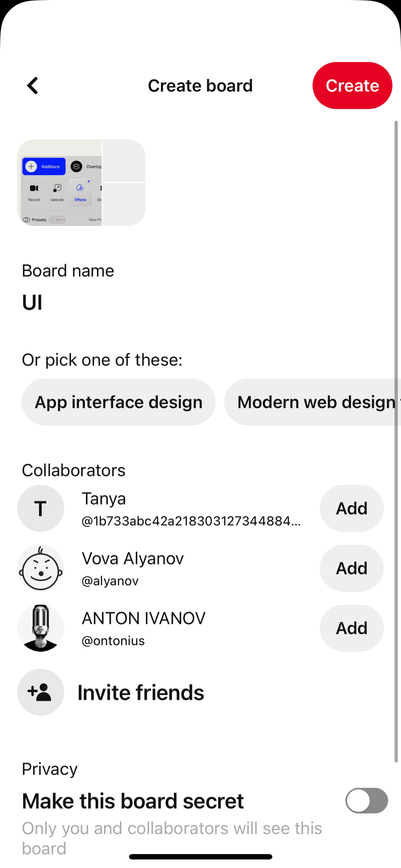Image resolution: width=401 pixels, height=868 pixels.
Task: Click the Invite friends add-person icon
Action: coord(41,692)
